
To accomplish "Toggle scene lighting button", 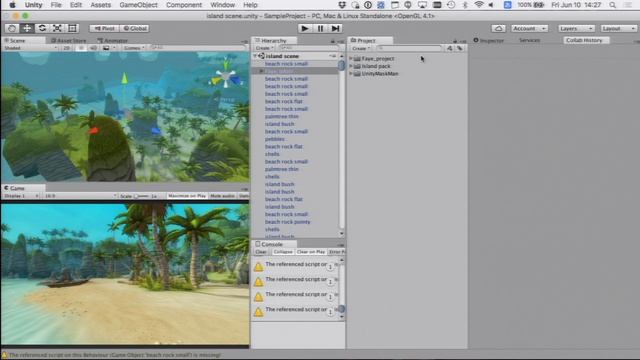I will point(81,48).
